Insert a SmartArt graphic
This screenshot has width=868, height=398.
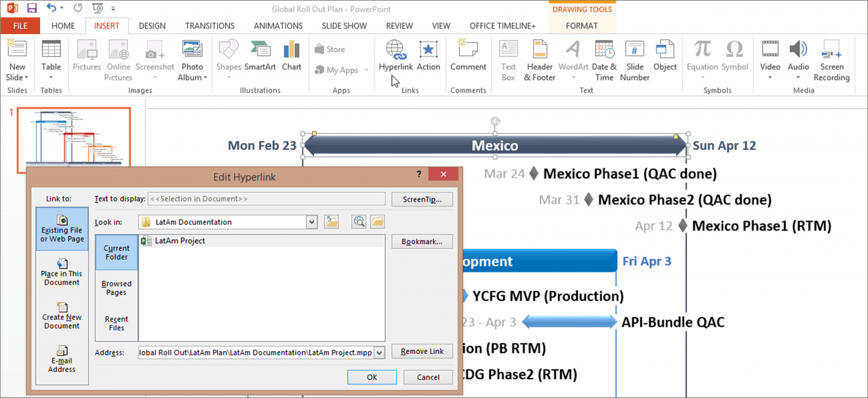pos(260,56)
